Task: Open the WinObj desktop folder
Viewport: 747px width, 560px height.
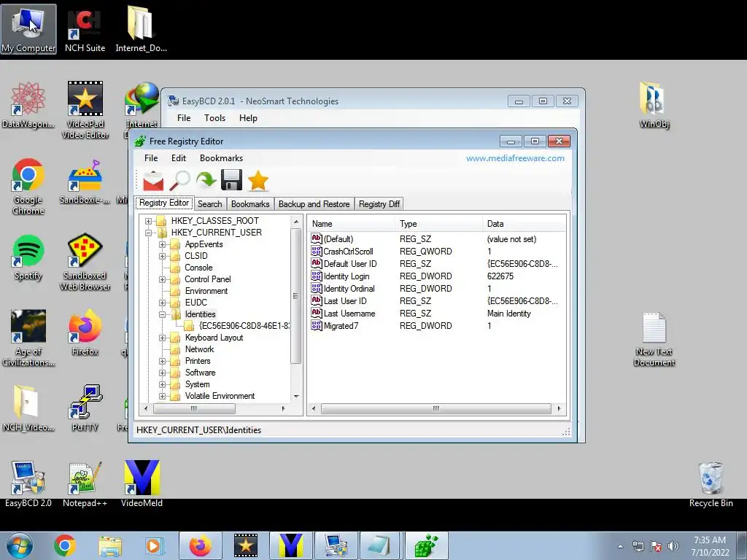Action: (654, 105)
